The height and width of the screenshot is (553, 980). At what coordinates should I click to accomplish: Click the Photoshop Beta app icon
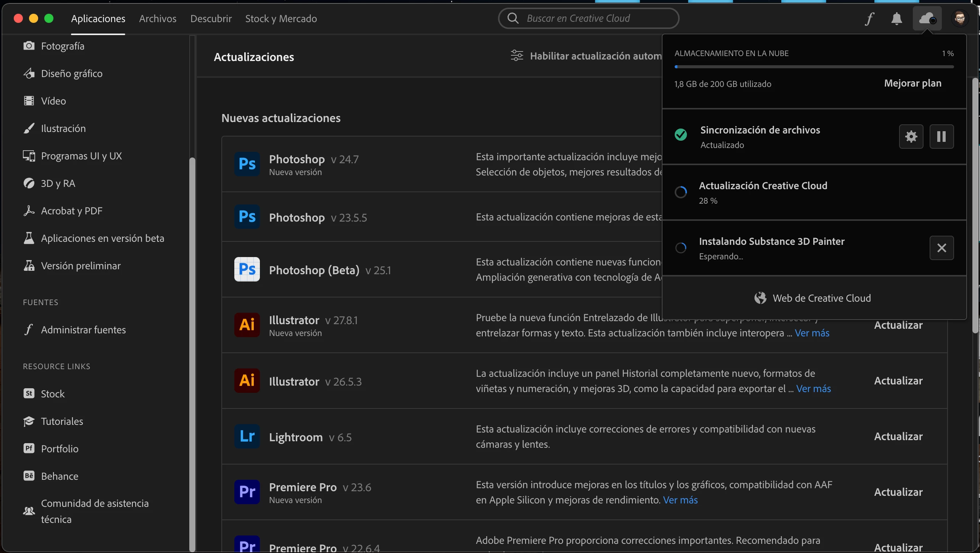coord(247,270)
